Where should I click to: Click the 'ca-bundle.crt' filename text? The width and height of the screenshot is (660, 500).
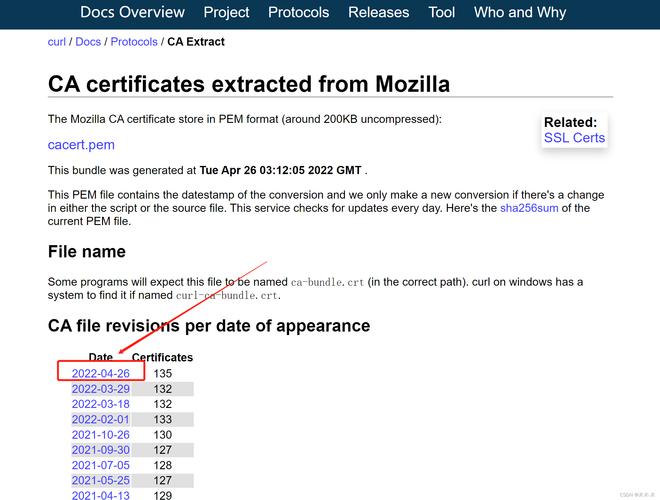coord(327,282)
